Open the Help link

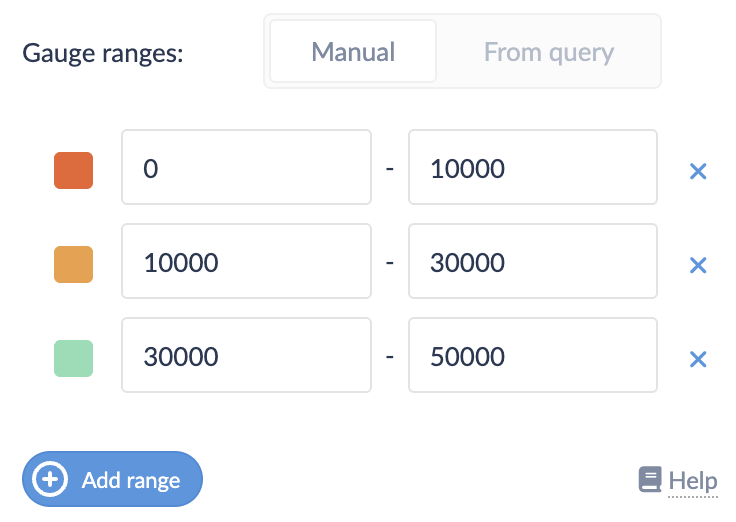[x=692, y=481]
